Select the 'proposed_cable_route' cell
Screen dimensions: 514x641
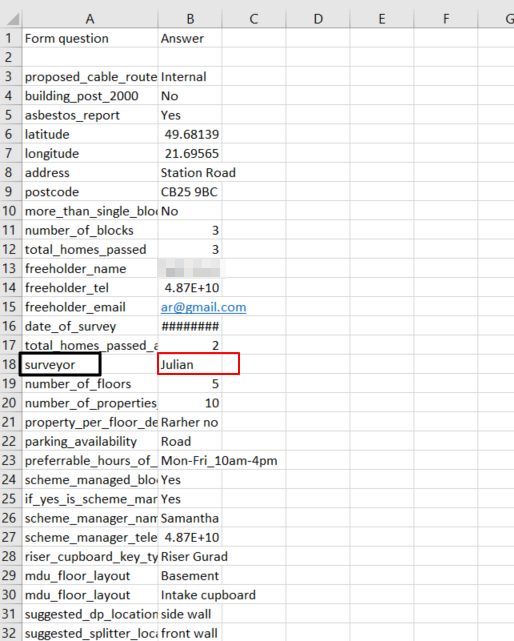pyautogui.click(x=90, y=77)
